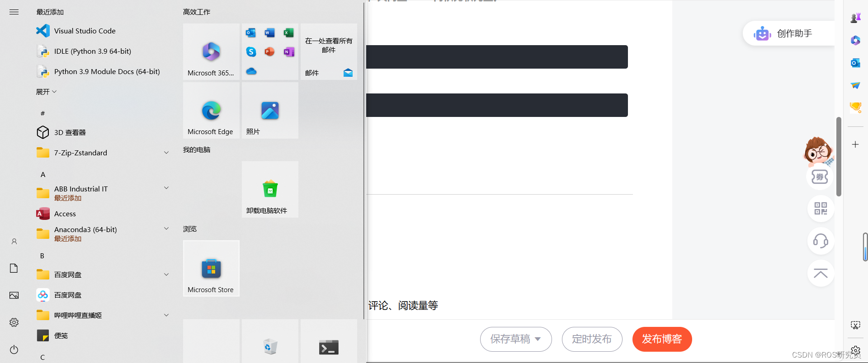This screenshot has height=363, width=868.
Task: Open the Microsoft Edge tile
Action: [x=211, y=110]
